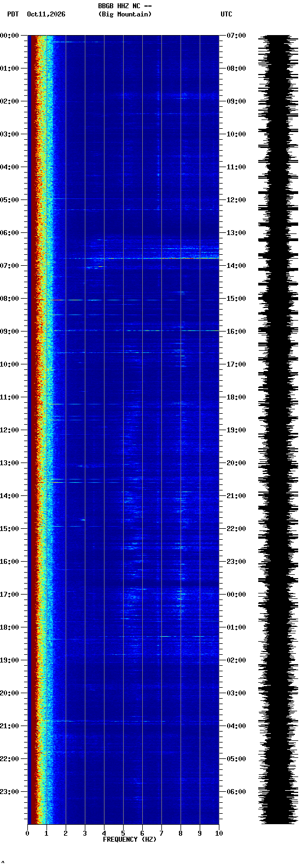Image resolution: width=302 pixels, height=868 pixels.
Task: Click the 2 Hz frequency tick label
Action: (66, 833)
